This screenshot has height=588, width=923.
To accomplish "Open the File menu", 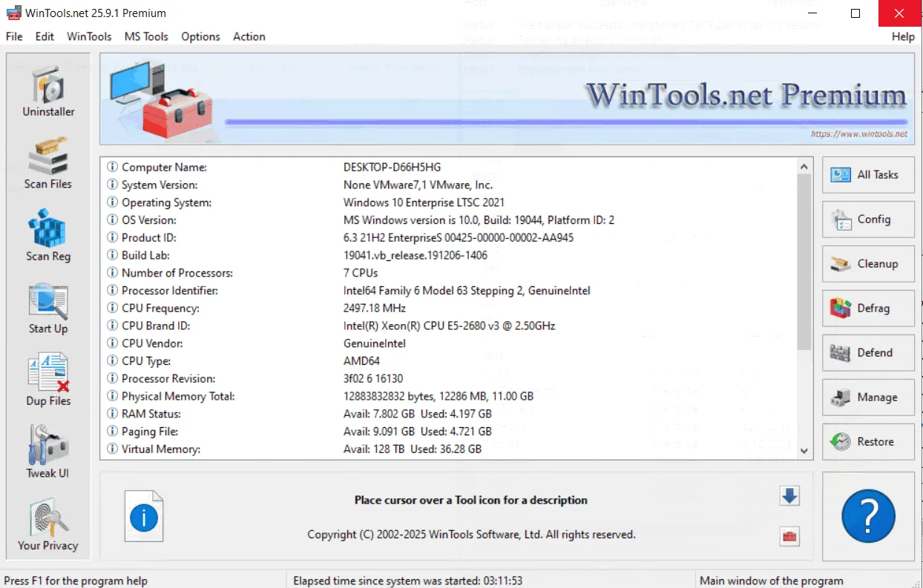I will (x=14, y=36).
